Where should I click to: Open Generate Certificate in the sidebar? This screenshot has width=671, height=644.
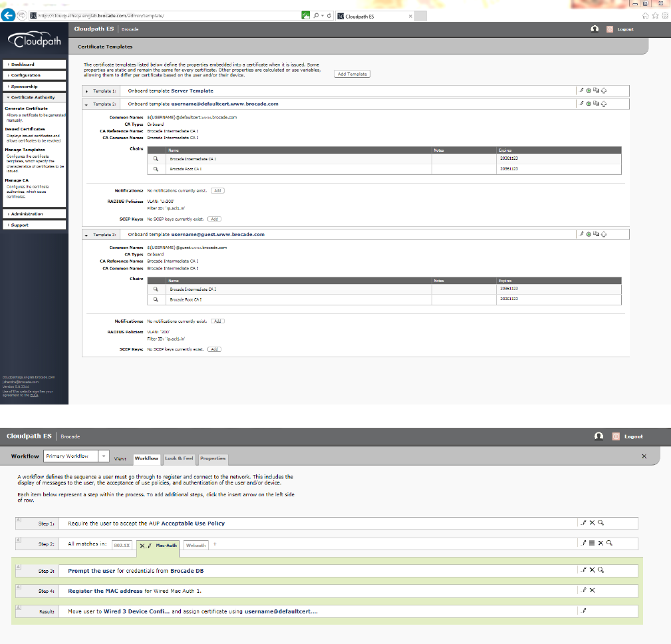(x=26, y=108)
